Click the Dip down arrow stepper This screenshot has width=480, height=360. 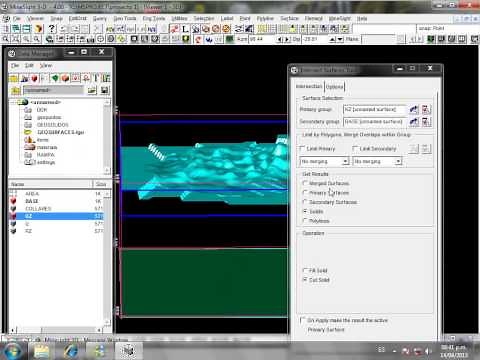tap(340, 39)
